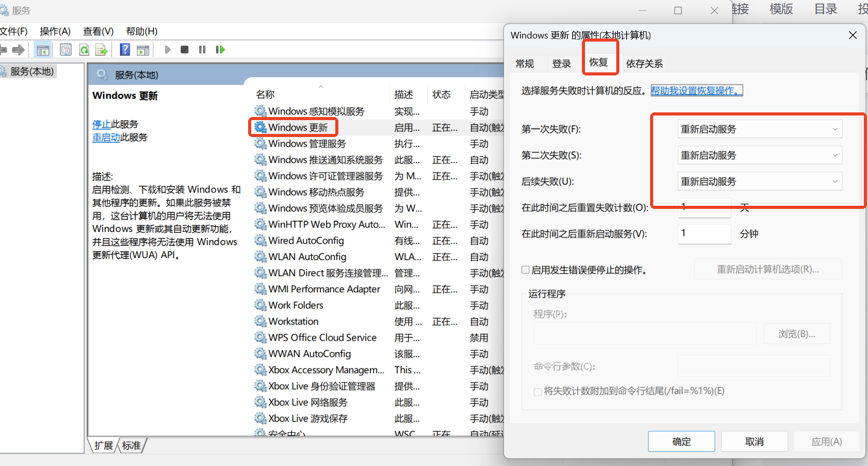
Task: Click gear icon of WPS Office Cloud Service
Action: coord(260,337)
